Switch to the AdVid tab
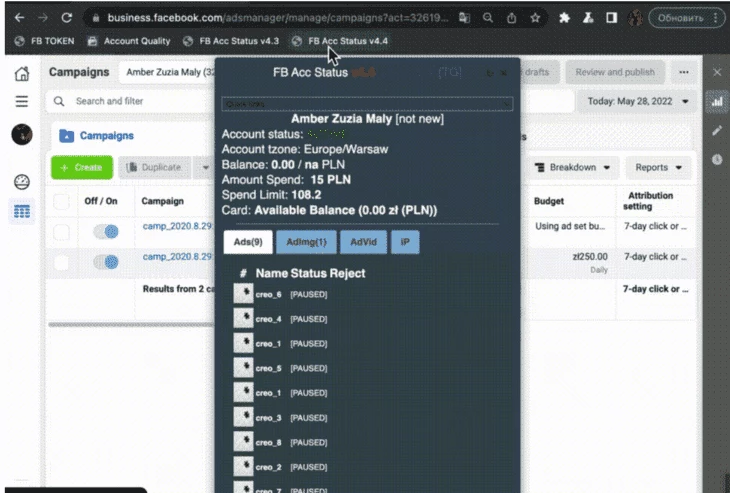 pyautogui.click(x=363, y=242)
